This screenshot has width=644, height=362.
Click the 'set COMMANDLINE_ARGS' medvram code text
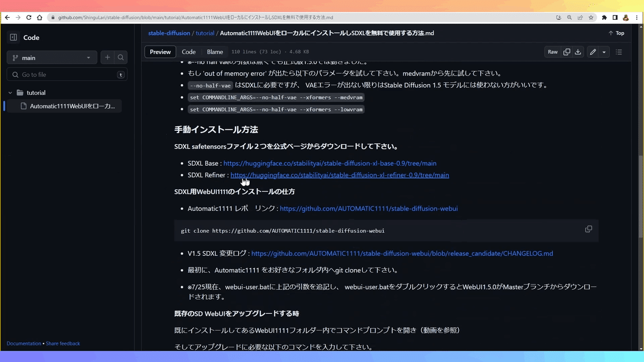click(x=276, y=98)
